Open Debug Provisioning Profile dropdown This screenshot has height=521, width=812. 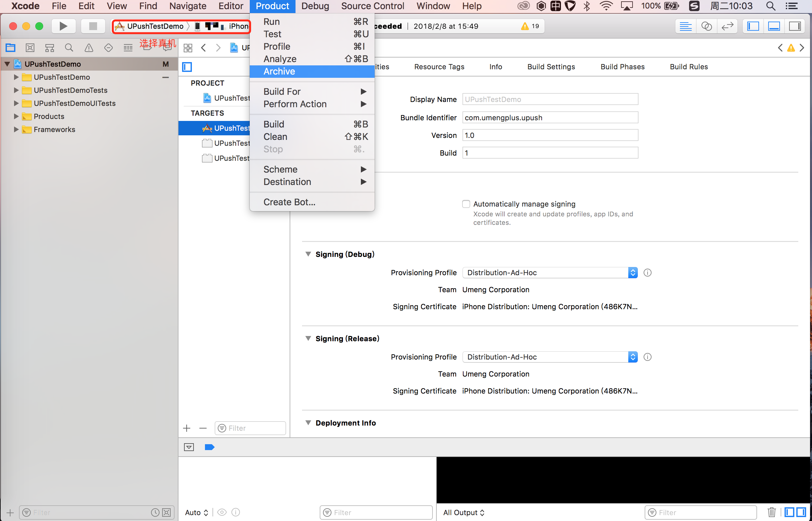(550, 273)
